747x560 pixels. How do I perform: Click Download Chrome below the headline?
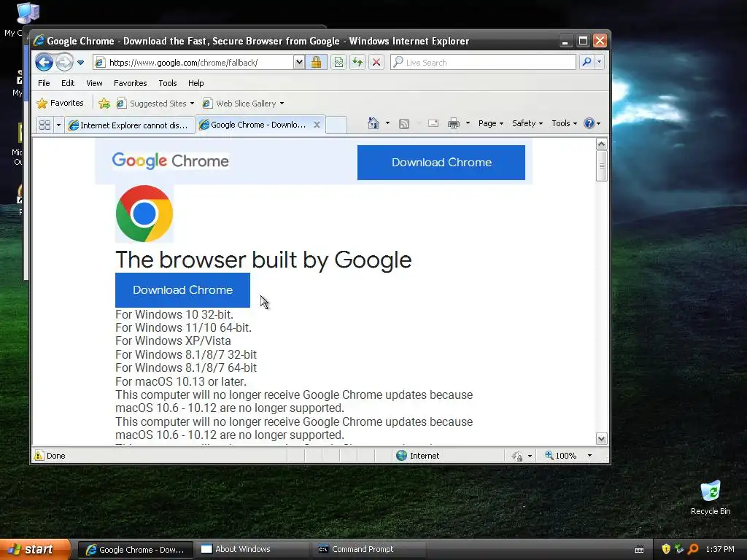click(x=182, y=290)
